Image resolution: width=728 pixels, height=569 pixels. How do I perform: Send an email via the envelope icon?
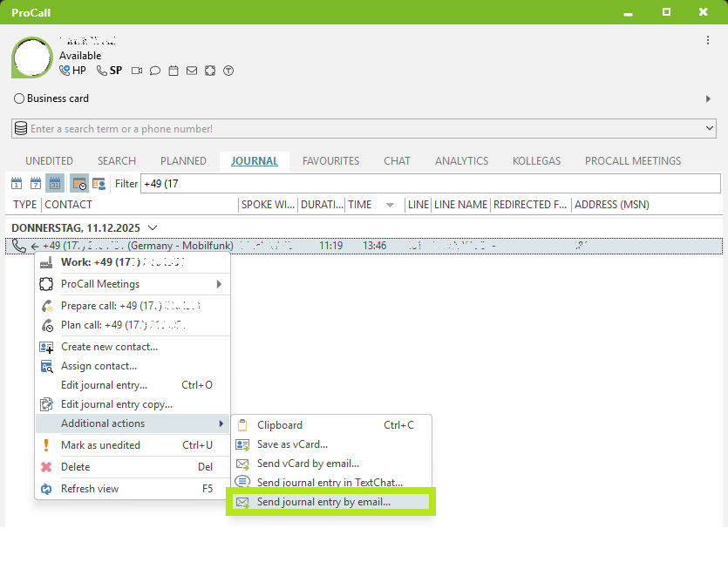point(192,71)
